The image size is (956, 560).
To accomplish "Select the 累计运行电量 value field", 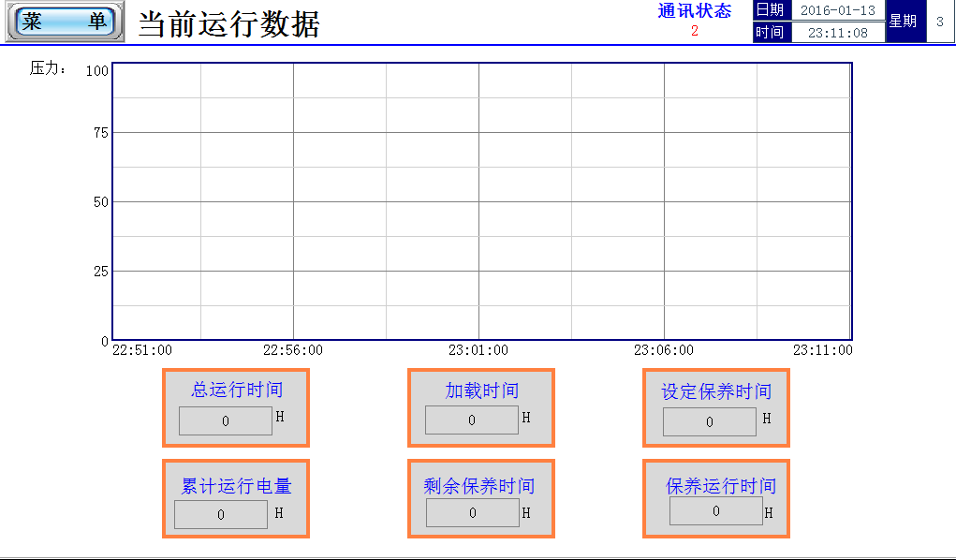I will click(221, 514).
